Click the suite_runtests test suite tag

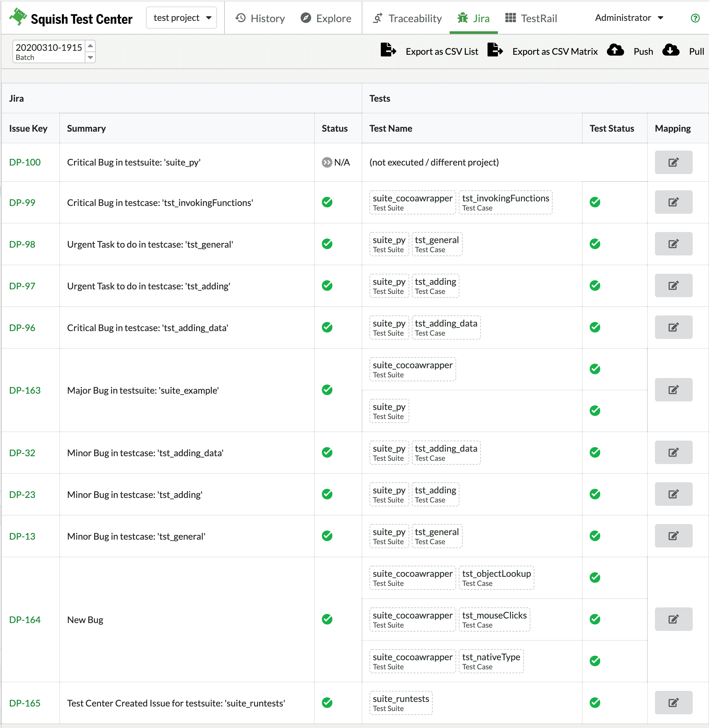(x=401, y=703)
